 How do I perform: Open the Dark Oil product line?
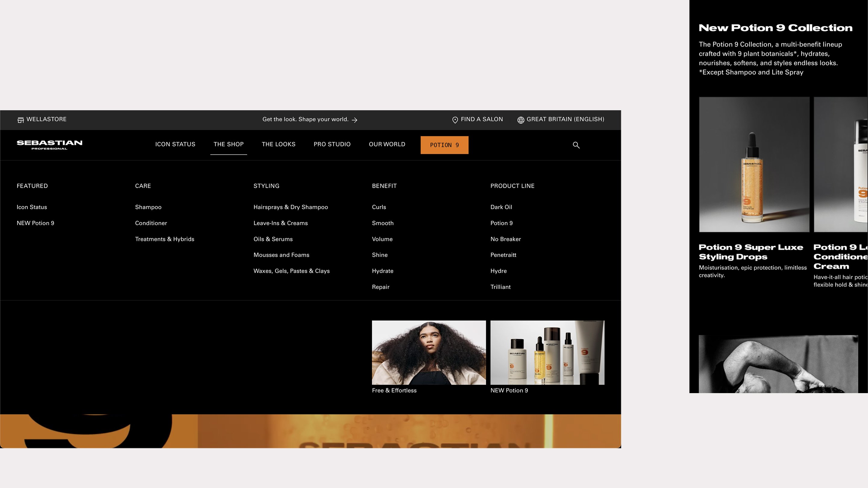[x=501, y=207]
